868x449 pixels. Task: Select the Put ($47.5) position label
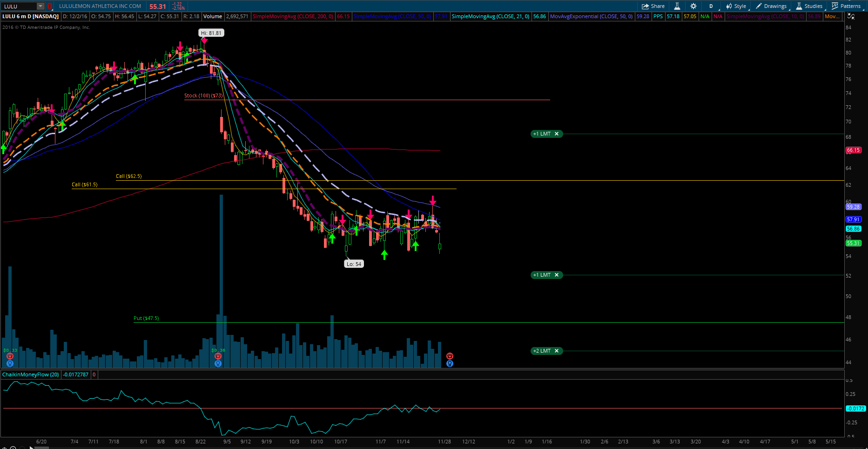[x=146, y=318]
